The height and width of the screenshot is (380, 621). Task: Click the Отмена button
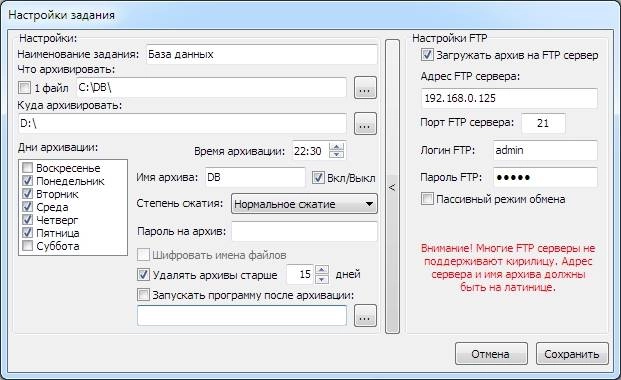tap(491, 353)
